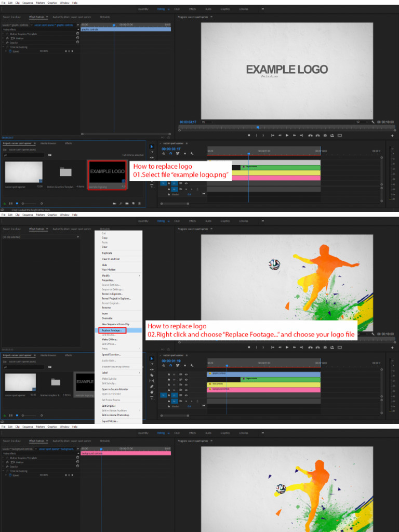Select the example logo.png thumbnail outlined in red
This screenshot has height=532, width=399.
(107, 175)
